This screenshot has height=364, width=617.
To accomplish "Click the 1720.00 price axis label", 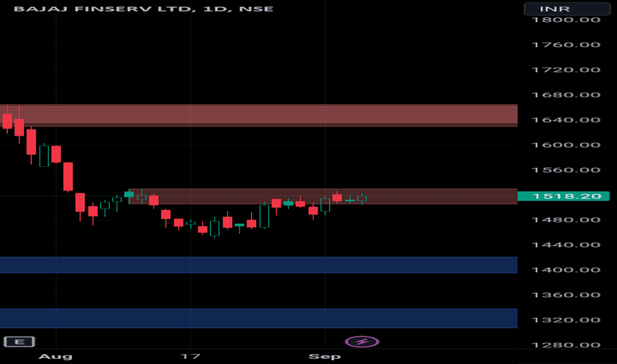I will point(566,69).
